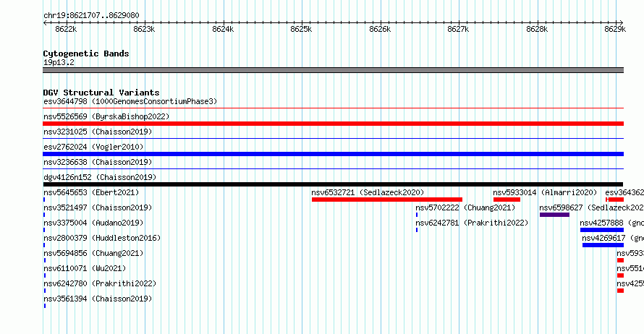This screenshot has width=644, height=334.
Task: Click the 8623k ruler label
Action: [144, 29]
